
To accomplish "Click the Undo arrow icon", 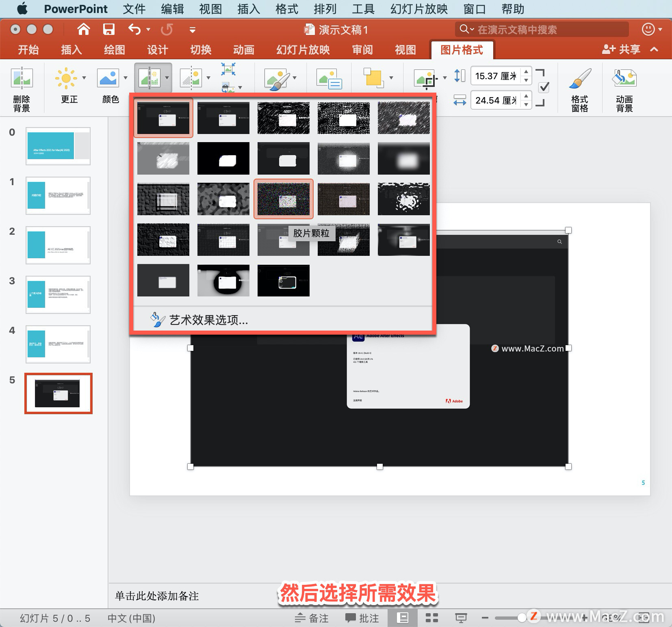I will point(134,29).
